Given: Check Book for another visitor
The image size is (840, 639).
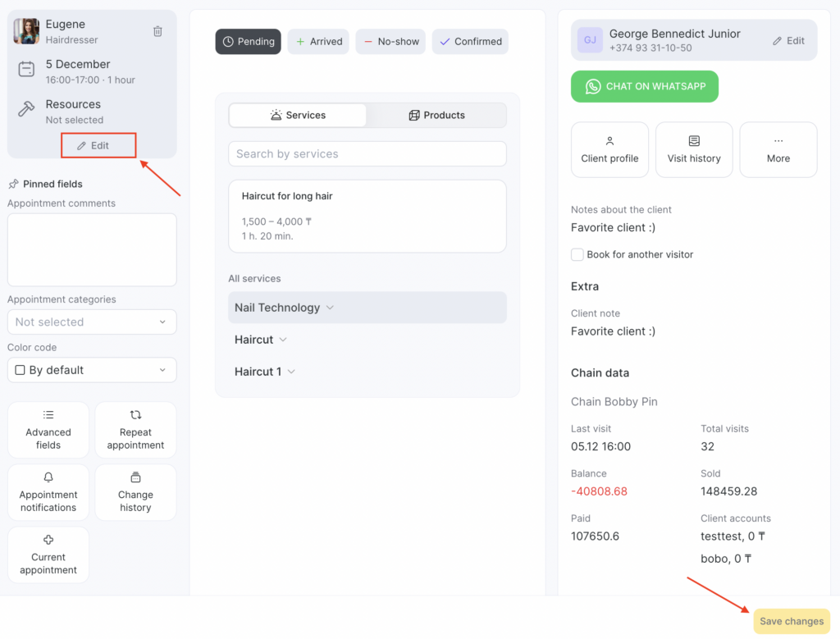Looking at the screenshot, I should click(577, 255).
